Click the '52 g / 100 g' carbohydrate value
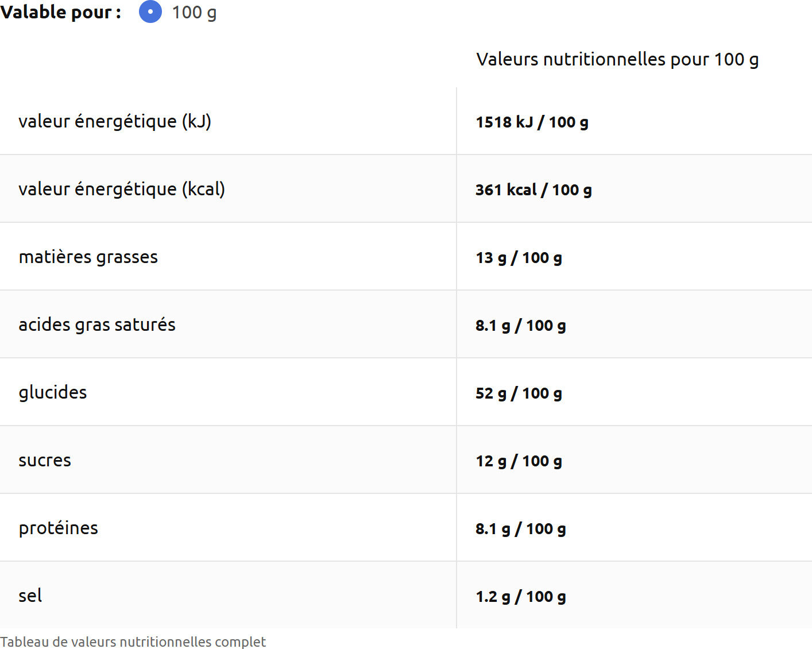 click(x=518, y=393)
